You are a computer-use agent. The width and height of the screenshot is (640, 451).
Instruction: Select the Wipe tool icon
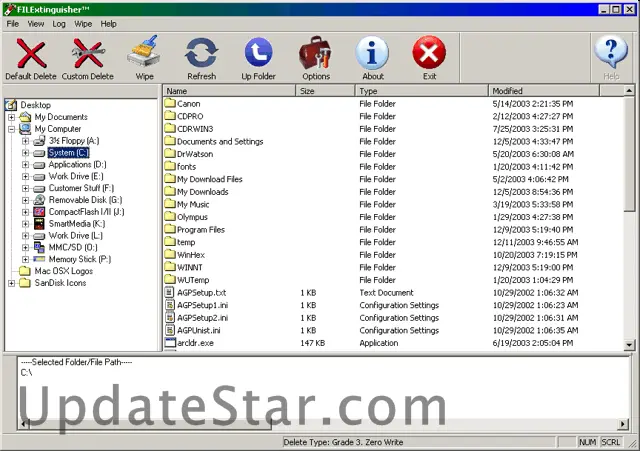145,53
